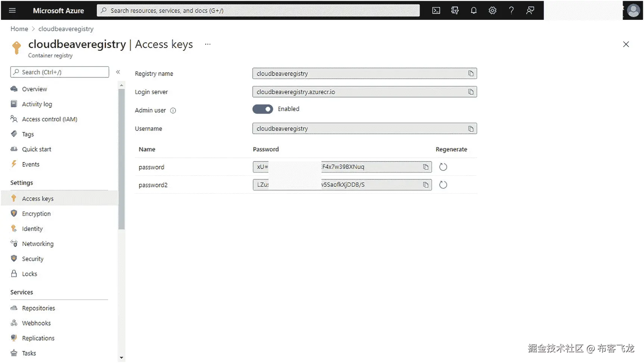Open the Feedback icon in top bar
The width and height of the screenshot is (644, 363).
pos(530,10)
